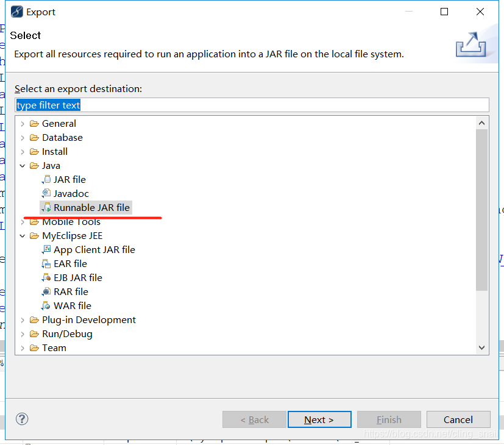Click the Install folder icon
Viewport: 504px width, 445px height.
34,151
